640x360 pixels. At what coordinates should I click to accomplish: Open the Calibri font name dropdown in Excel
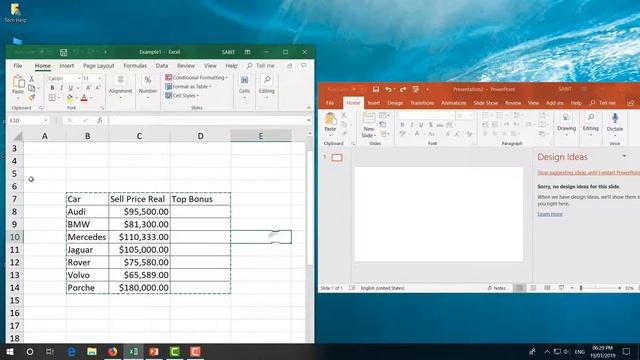point(79,78)
